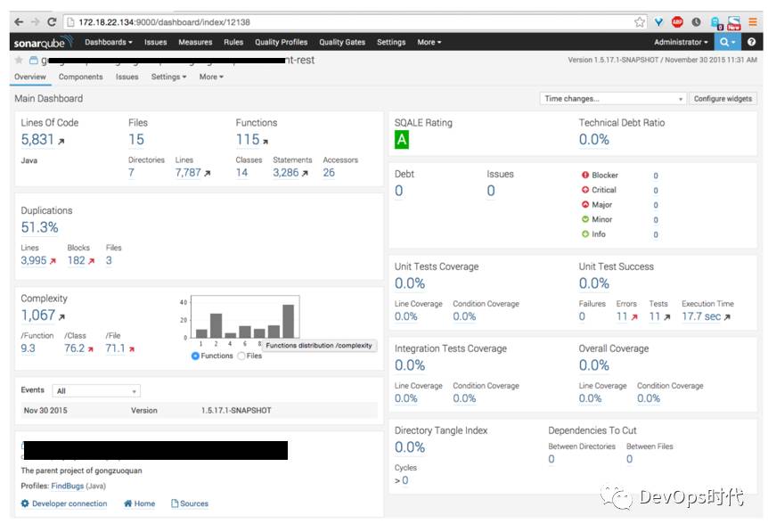The height and width of the screenshot is (532, 768).
Task: Reload the page with refresh icon
Action: pos(52,22)
